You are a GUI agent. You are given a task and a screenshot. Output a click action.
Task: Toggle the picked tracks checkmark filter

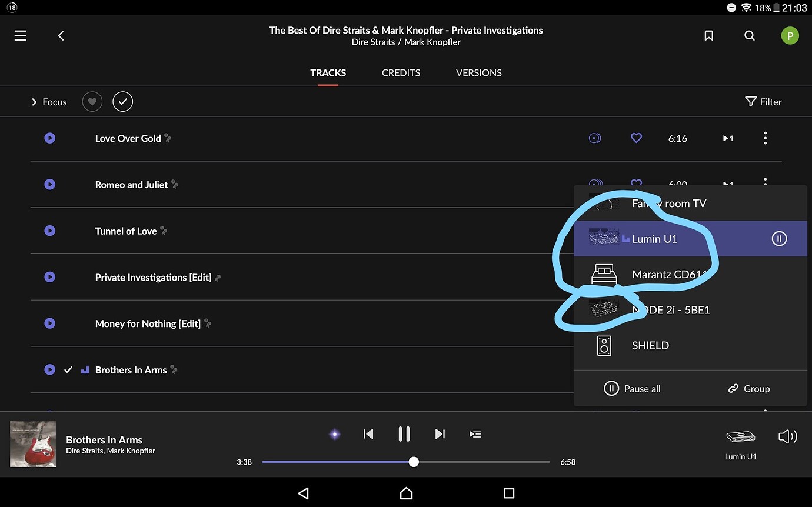point(122,101)
